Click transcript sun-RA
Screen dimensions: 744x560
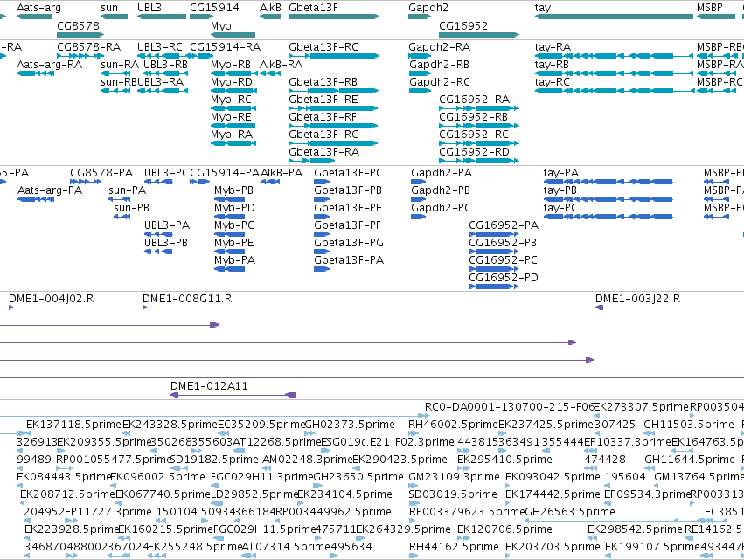pos(120,65)
